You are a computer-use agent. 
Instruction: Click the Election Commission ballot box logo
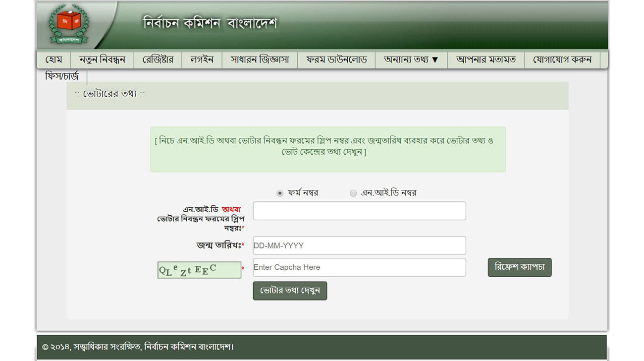pos(69,24)
